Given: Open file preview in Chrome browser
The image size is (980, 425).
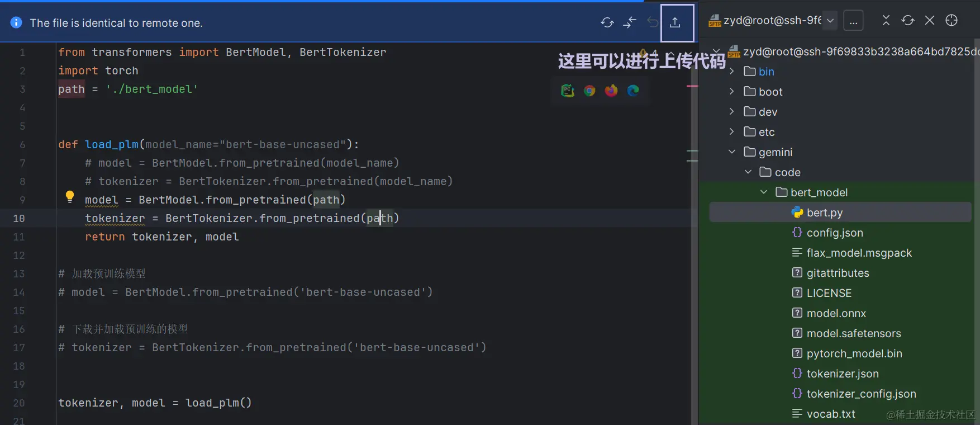Looking at the screenshot, I should click(x=589, y=91).
